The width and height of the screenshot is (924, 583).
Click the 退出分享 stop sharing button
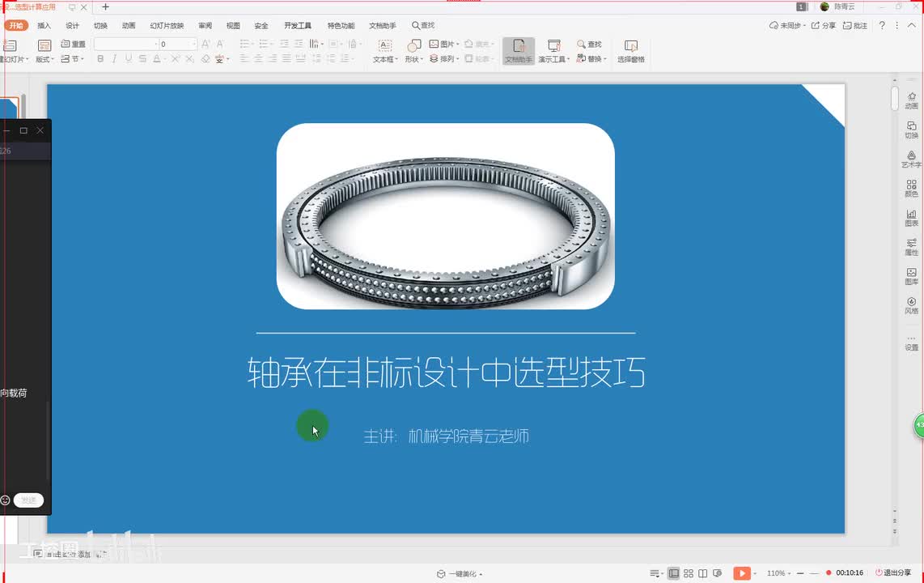893,572
